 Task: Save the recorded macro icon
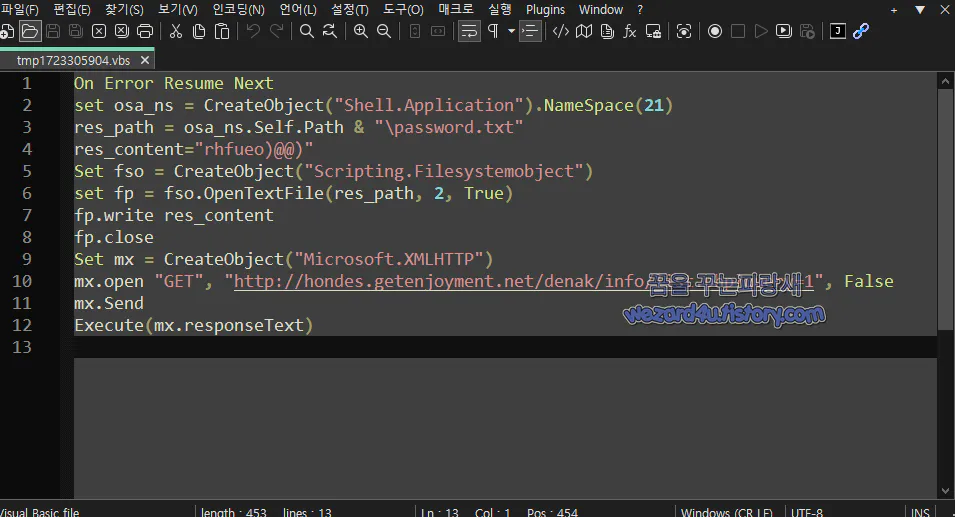click(807, 31)
